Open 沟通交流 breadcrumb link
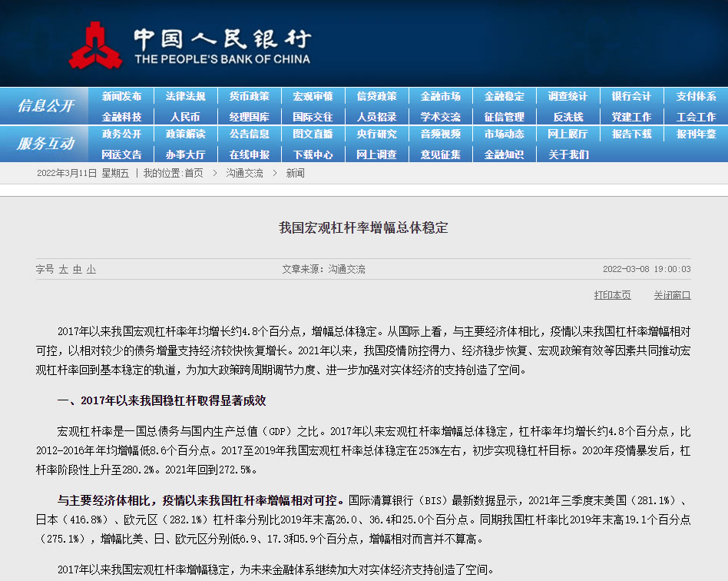Screen dimensions: 728x581 (x=244, y=174)
